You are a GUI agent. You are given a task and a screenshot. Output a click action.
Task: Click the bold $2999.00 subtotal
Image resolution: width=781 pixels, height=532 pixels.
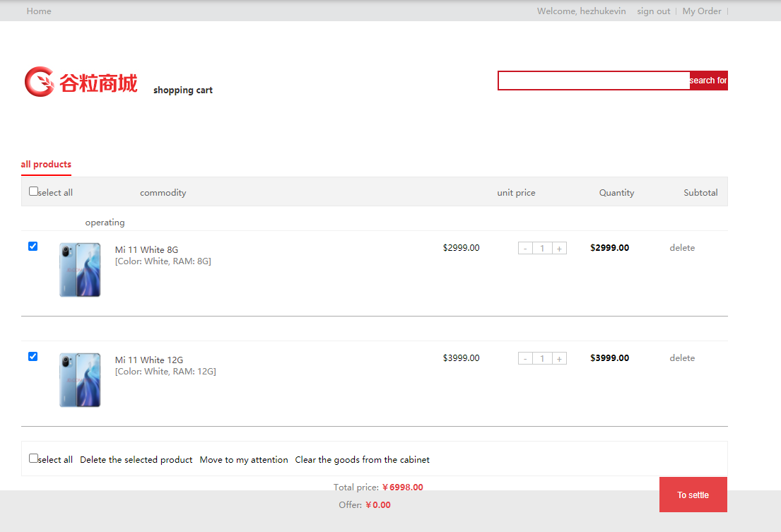(x=610, y=248)
